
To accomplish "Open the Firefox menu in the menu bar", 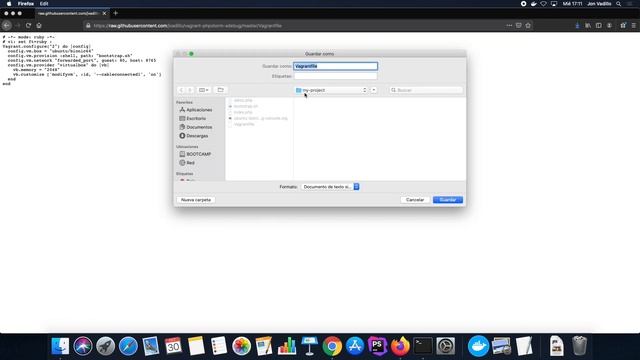I will [26, 4].
